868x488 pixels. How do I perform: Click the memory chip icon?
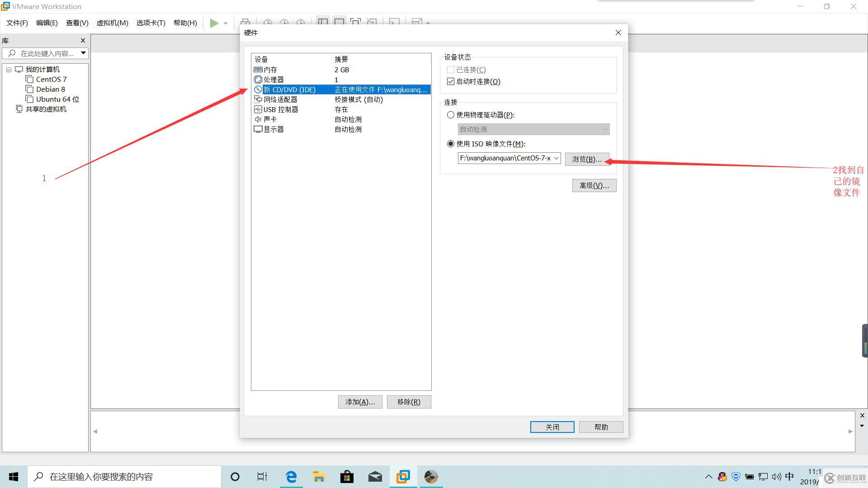[258, 70]
